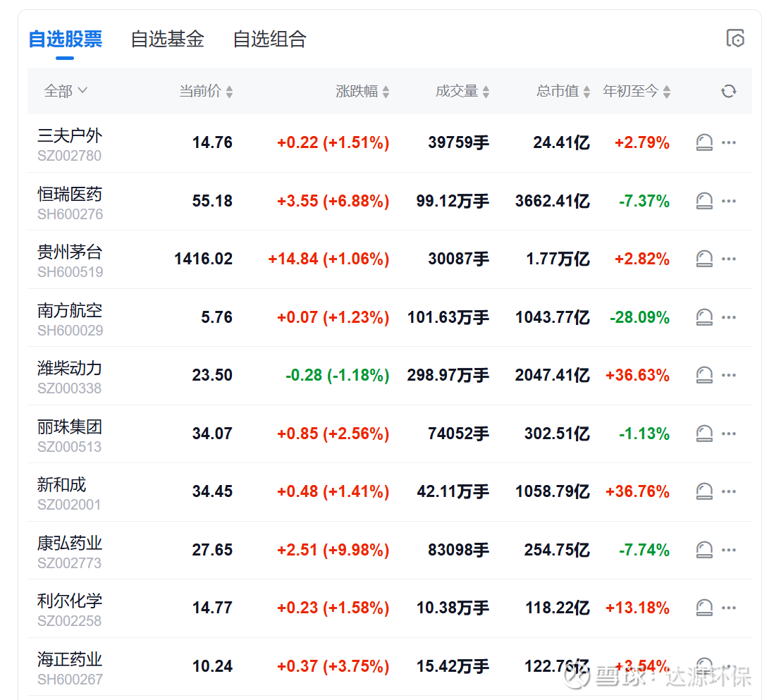Expand the 全部 filter dropdown
The width and height of the screenshot is (774, 700).
66,92
